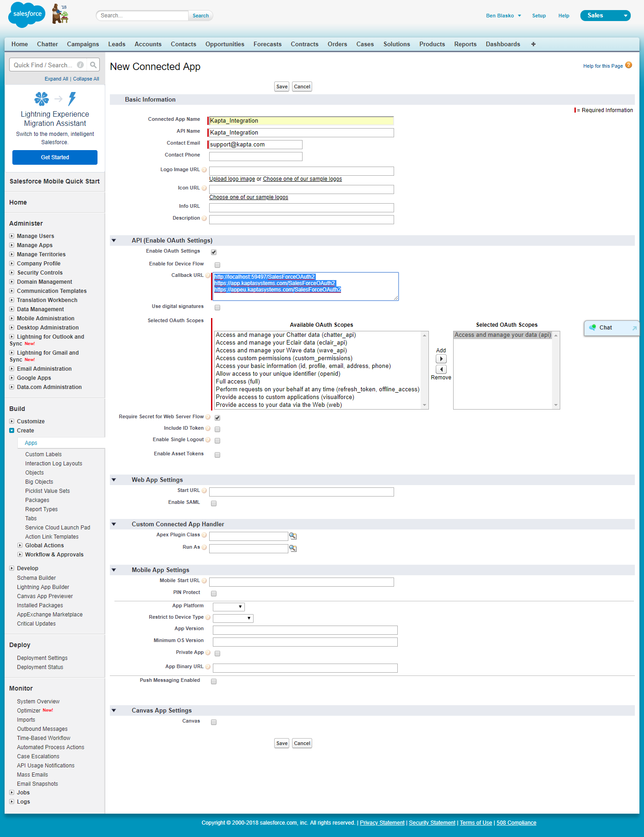The image size is (644, 837).
Task: Open the Apex Plugin Class lookup icon
Action: pos(293,536)
